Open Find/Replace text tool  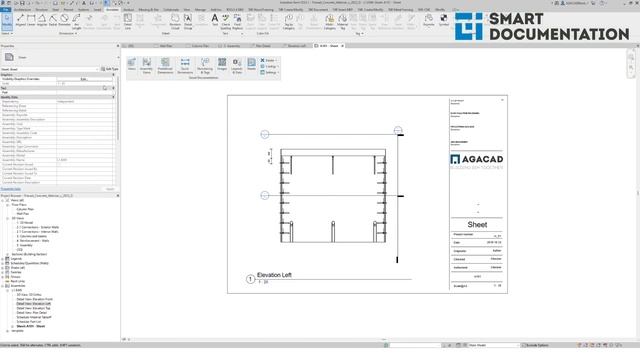[x=237, y=21]
